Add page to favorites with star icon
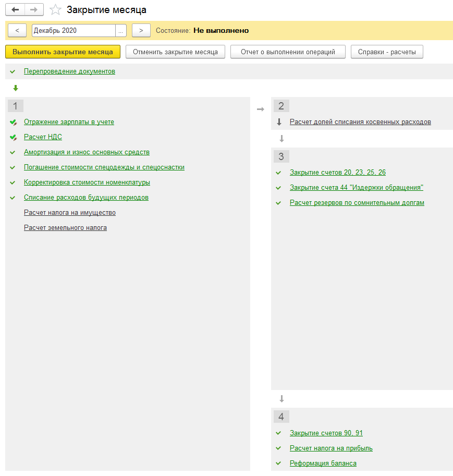 click(55, 10)
